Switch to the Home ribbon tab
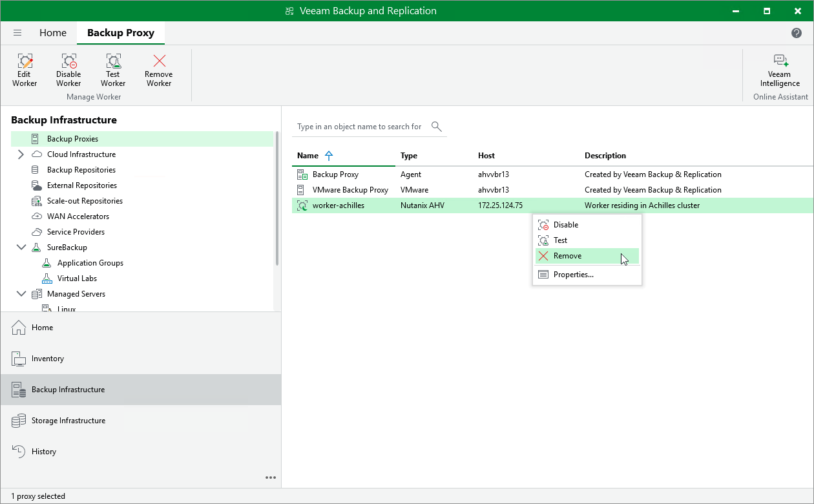Viewport: 814px width, 504px height. tap(53, 33)
